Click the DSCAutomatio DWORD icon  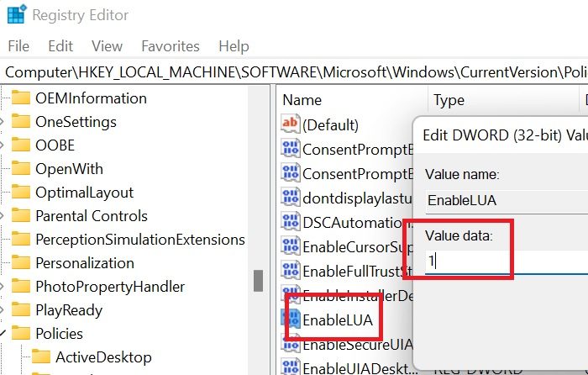[x=291, y=222]
